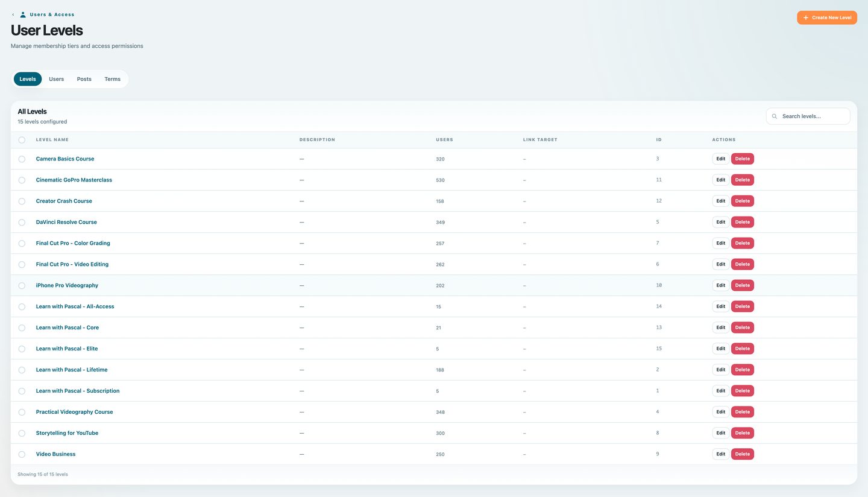Click the All Levels heading
The image size is (868, 497).
[x=32, y=112]
